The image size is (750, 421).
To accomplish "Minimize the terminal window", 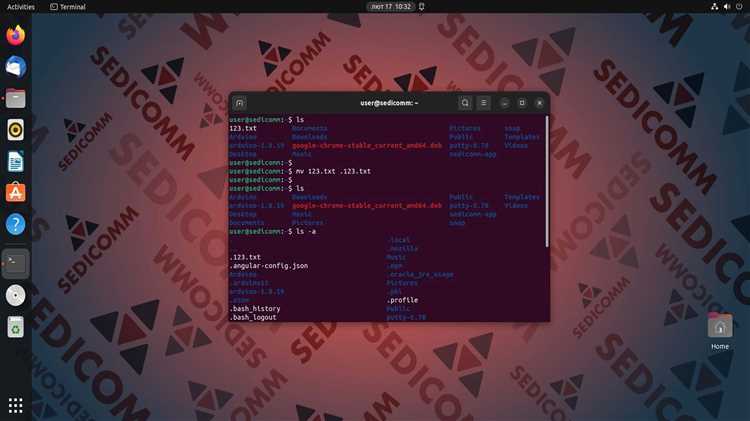I will pos(505,103).
